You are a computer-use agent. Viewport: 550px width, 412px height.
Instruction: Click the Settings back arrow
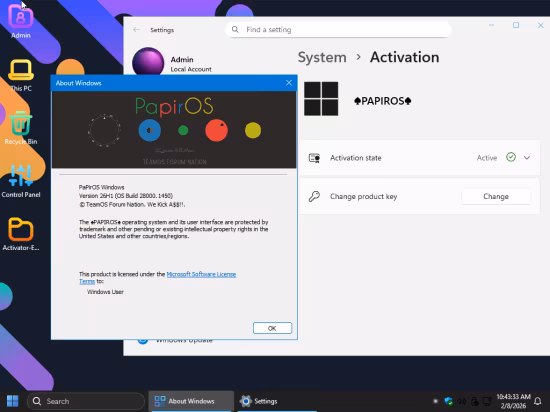(x=136, y=30)
